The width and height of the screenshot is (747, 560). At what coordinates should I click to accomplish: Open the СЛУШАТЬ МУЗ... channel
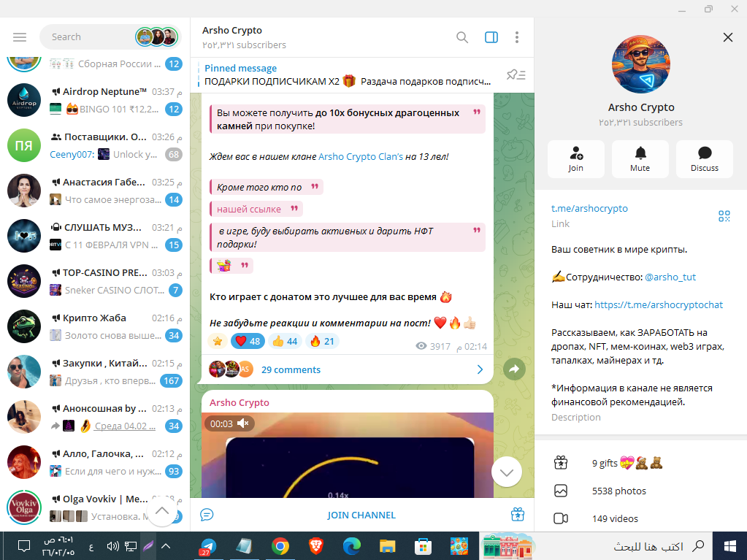[x=95, y=236]
